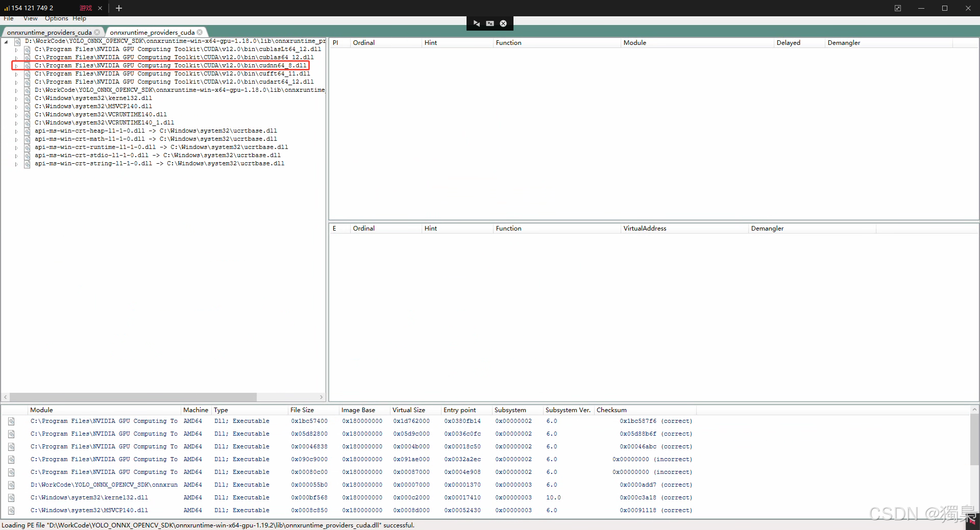This screenshot has height=530, width=980.
Task: Click the tree panel horizontal scrollbar thumb
Action: coord(133,397)
